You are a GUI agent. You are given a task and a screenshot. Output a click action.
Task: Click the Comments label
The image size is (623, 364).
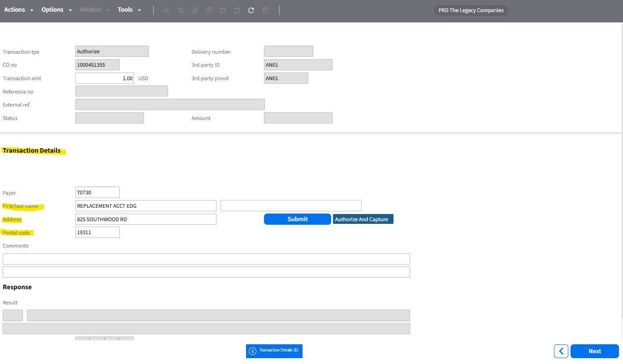pyautogui.click(x=16, y=246)
